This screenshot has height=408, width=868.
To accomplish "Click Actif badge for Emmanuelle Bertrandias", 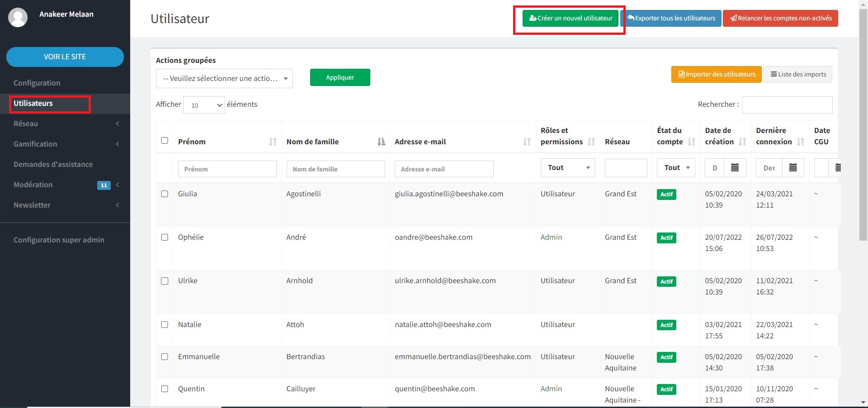I will (666, 357).
